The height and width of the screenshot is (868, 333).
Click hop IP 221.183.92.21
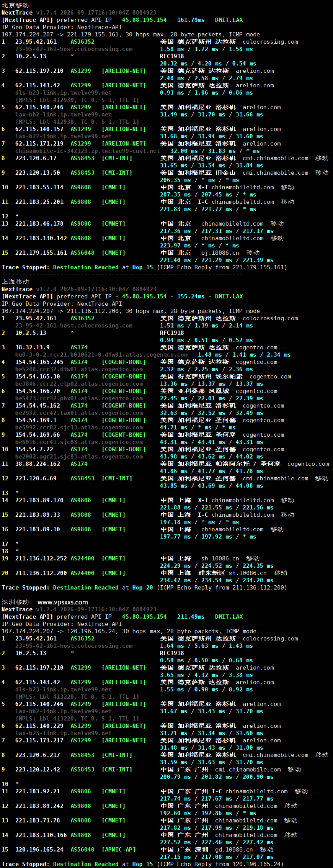38,791
